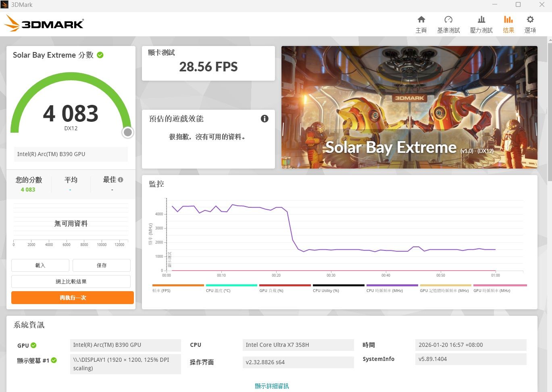Click the 系統資訊 heading
Image resolution: width=552 pixels, height=392 pixels.
tap(29, 325)
